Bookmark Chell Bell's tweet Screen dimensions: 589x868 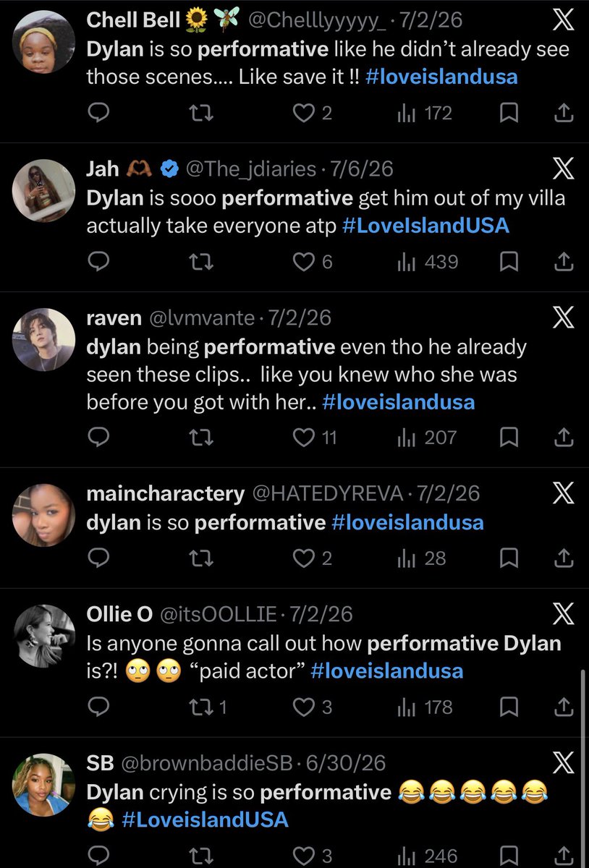(509, 113)
